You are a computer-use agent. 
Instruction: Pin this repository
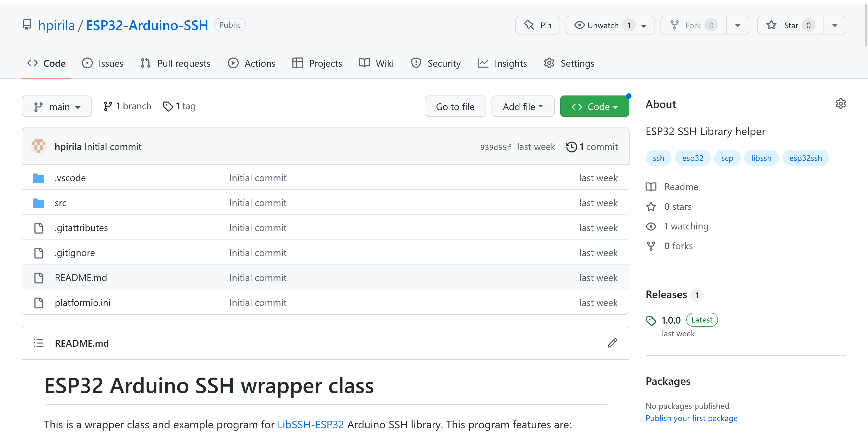point(537,25)
